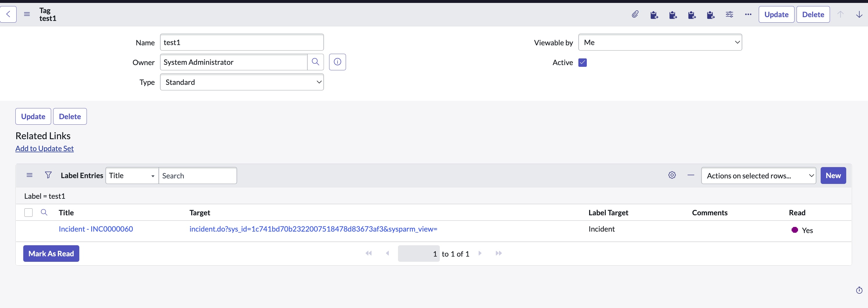Click the form personalization sliders icon
Screen dimensions: 868x308
(x=729, y=14)
